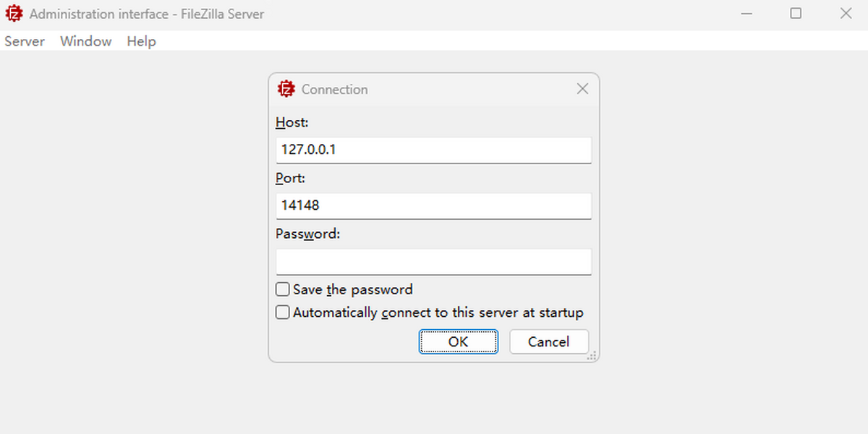
Task: Focus the Host field containing 127.0.0.1
Action: [433, 150]
